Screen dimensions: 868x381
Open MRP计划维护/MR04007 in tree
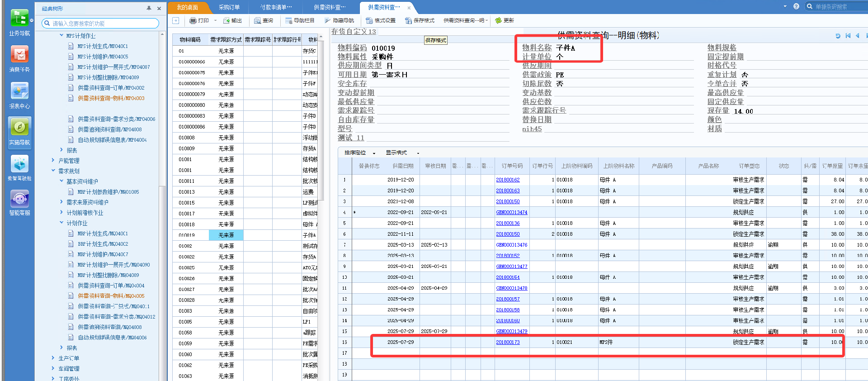103,254
